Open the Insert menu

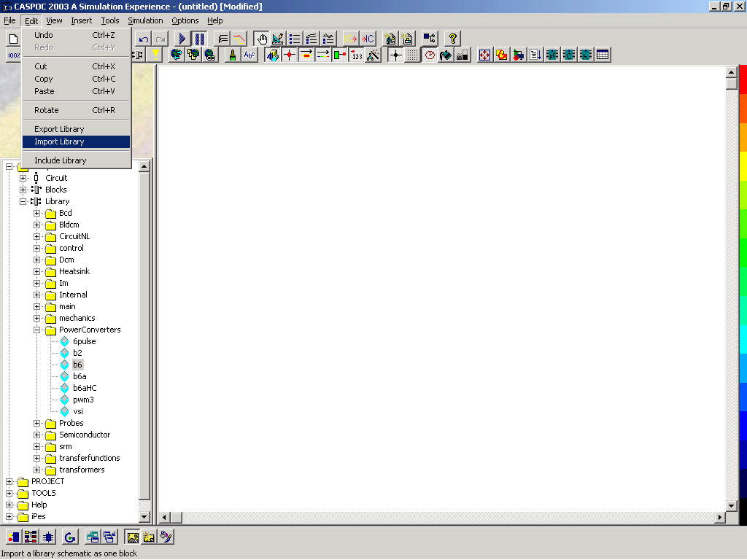[x=82, y=20]
